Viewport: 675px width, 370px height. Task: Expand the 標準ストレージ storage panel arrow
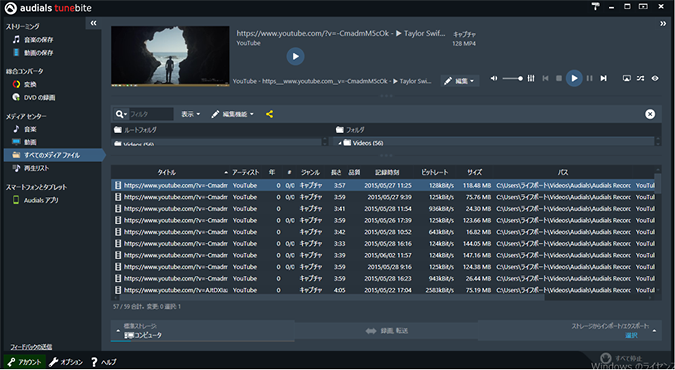118,331
